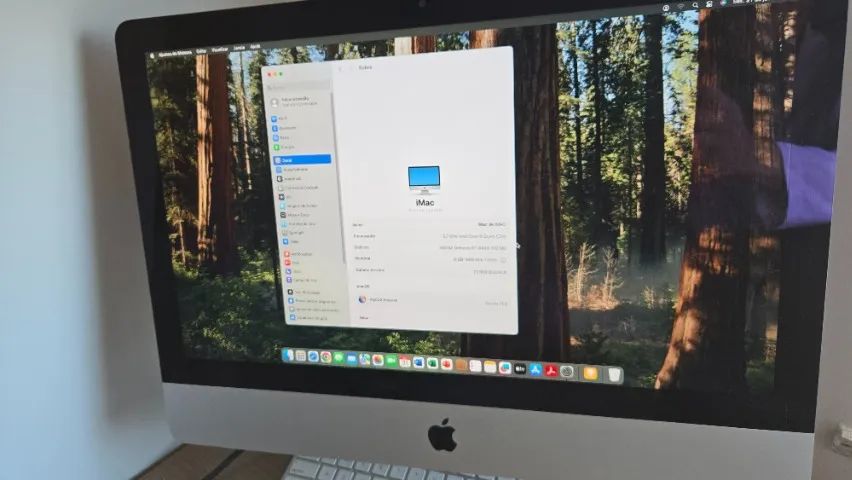Launch Microsoft Word from the Dock
The image size is (852, 480).
click(x=418, y=362)
